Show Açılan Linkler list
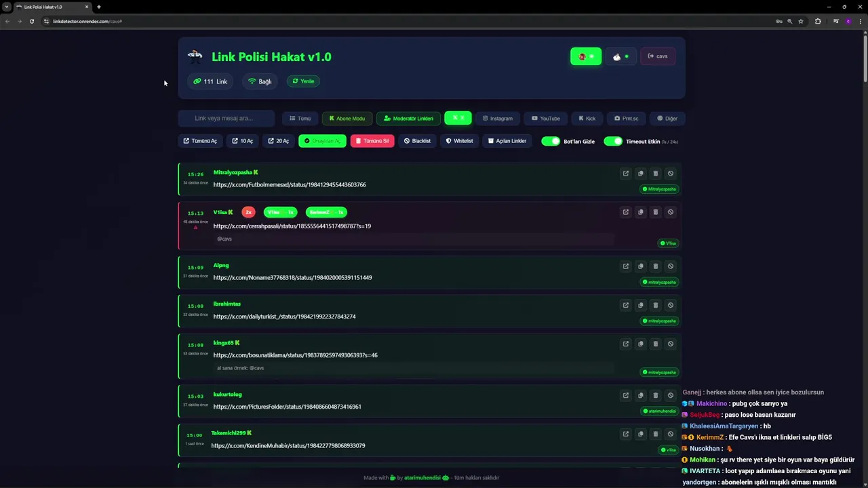Viewport: 868px width, 488px height. click(507, 141)
